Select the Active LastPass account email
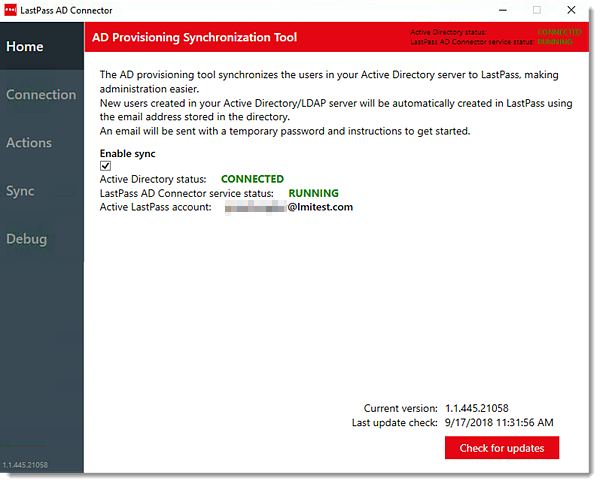The width and height of the screenshot is (600, 485). [289, 208]
